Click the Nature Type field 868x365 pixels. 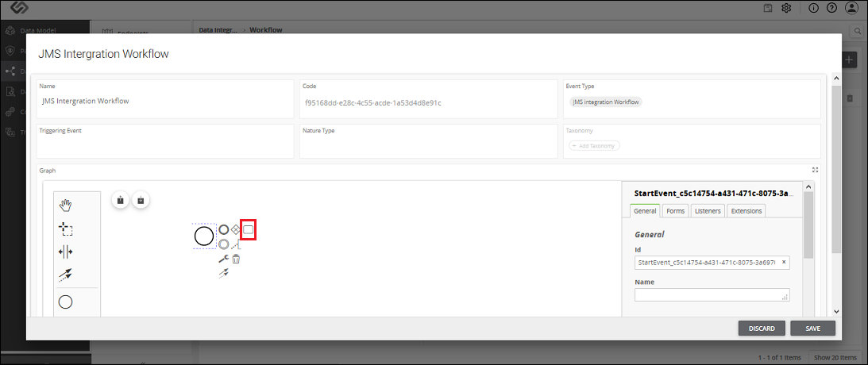click(x=429, y=141)
